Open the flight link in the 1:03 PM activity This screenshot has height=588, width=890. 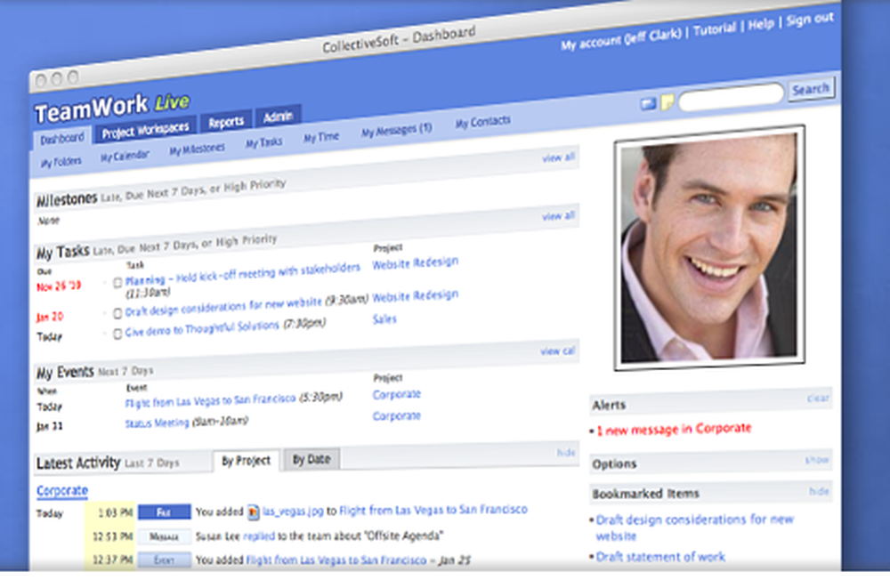(433, 511)
